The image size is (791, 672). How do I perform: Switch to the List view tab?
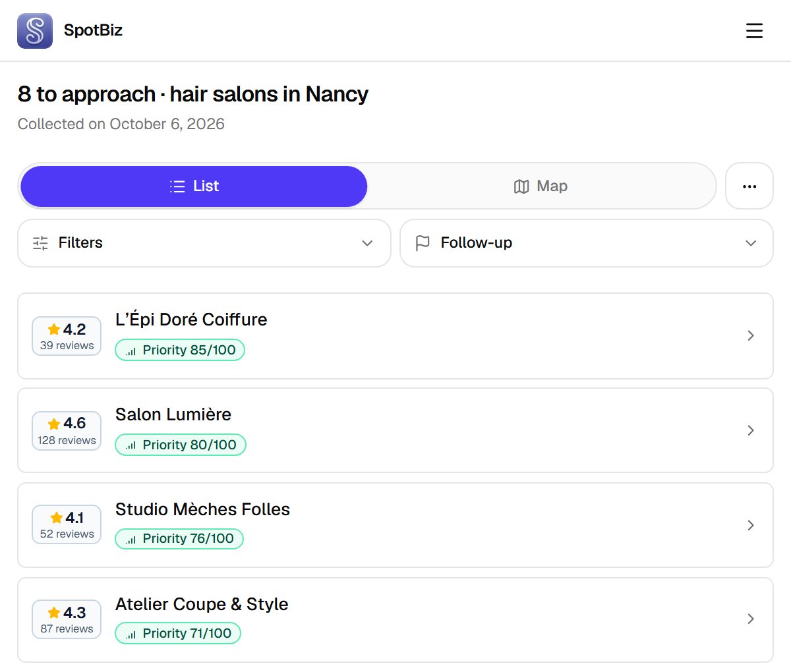194,186
